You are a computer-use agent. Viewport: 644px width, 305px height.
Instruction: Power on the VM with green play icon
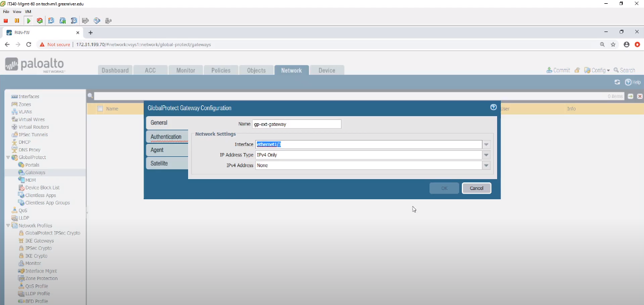tap(28, 21)
